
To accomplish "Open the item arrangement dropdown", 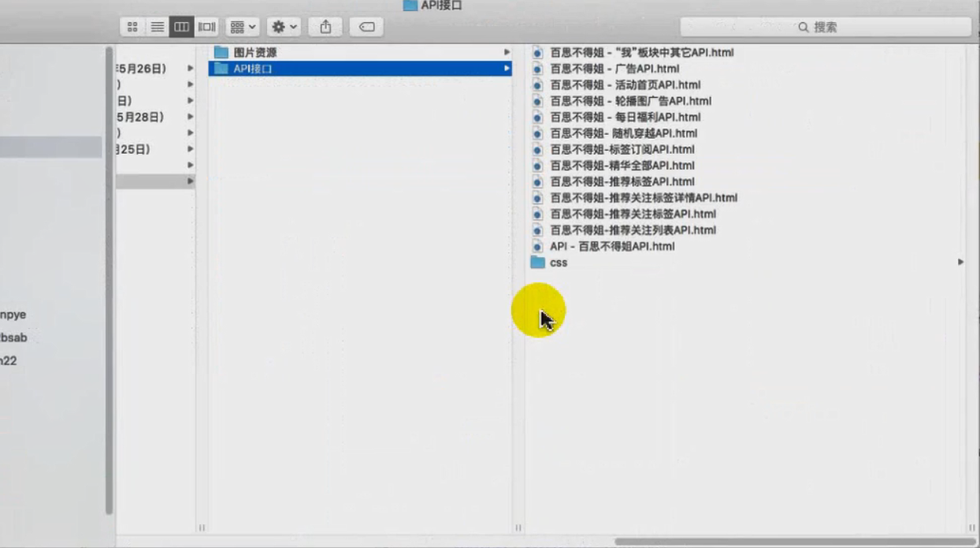I will click(x=243, y=27).
